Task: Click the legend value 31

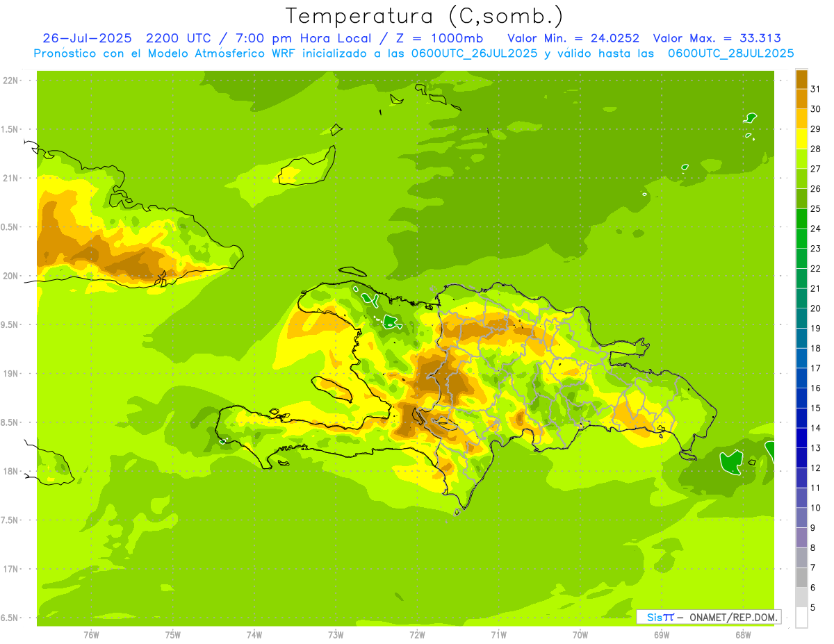Action: [x=815, y=89]
